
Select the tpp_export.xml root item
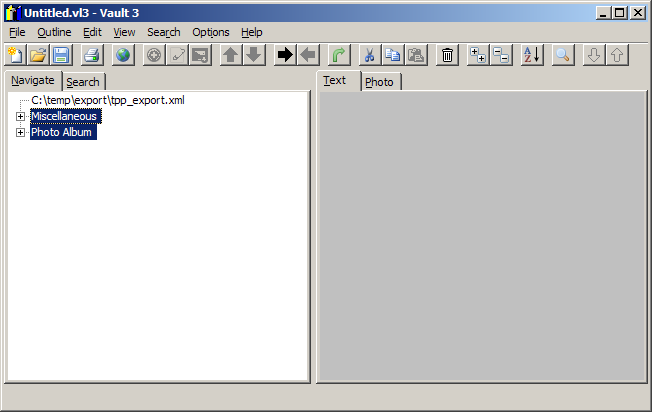(107, 101)
